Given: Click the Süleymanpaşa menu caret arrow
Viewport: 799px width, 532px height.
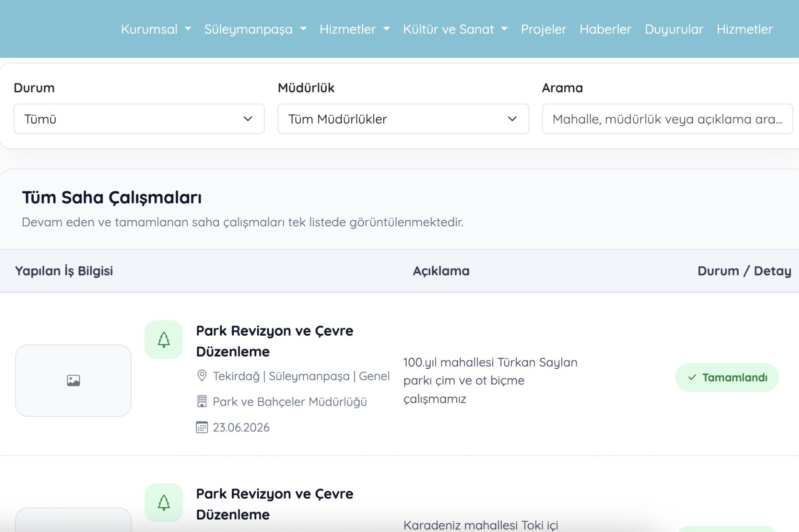Looking at the screenshot, I should [303, 29].
